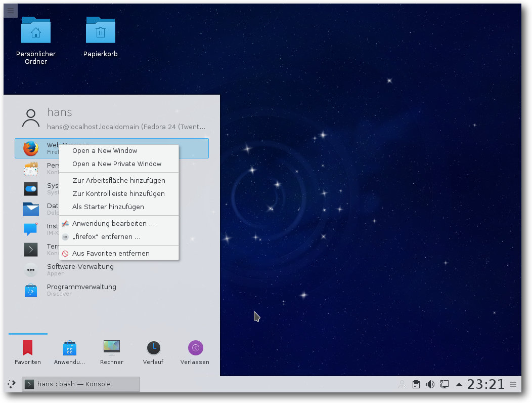The height and width of the screenshot is (403, 532).
Task: Choose Aus Favoriten entfernen entry
Action: 119,254
